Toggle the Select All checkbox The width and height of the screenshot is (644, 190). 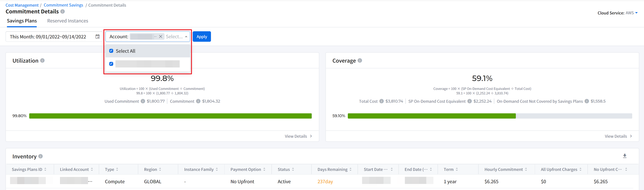coord(111,51)
